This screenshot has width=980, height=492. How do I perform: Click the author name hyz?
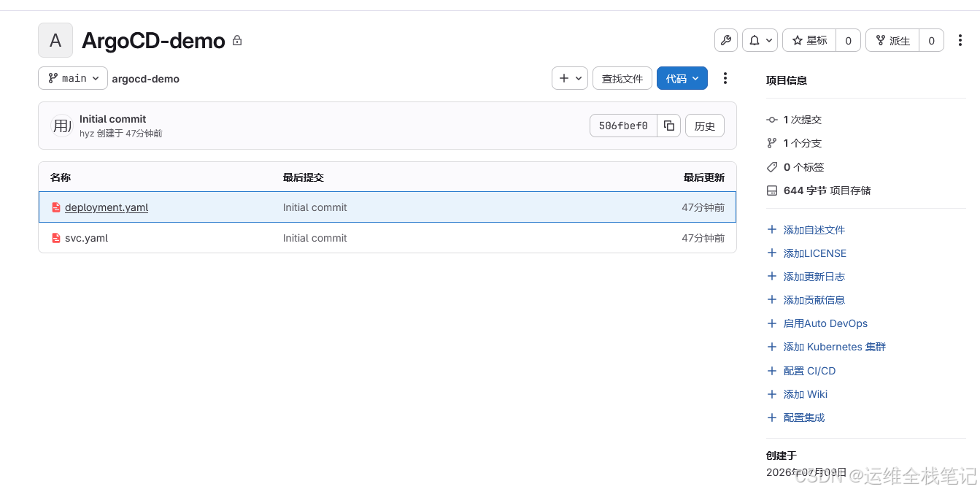click(x=87, y=134)
